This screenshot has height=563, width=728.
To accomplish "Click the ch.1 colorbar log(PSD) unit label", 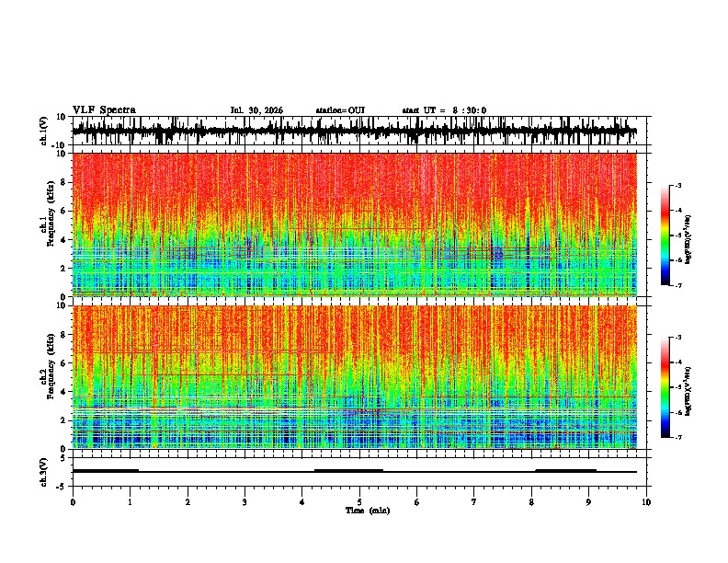I will point(689,240).
